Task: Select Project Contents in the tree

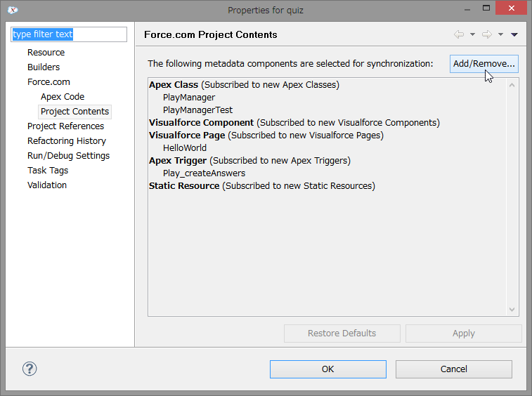Action: click(74, 112)
